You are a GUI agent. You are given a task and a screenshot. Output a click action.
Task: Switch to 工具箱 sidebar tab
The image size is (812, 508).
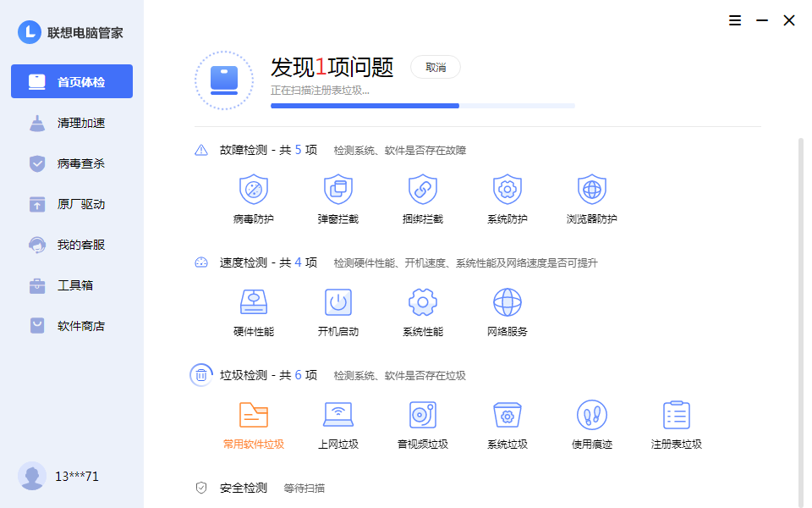pyautogui.click(x=72, y=285)
